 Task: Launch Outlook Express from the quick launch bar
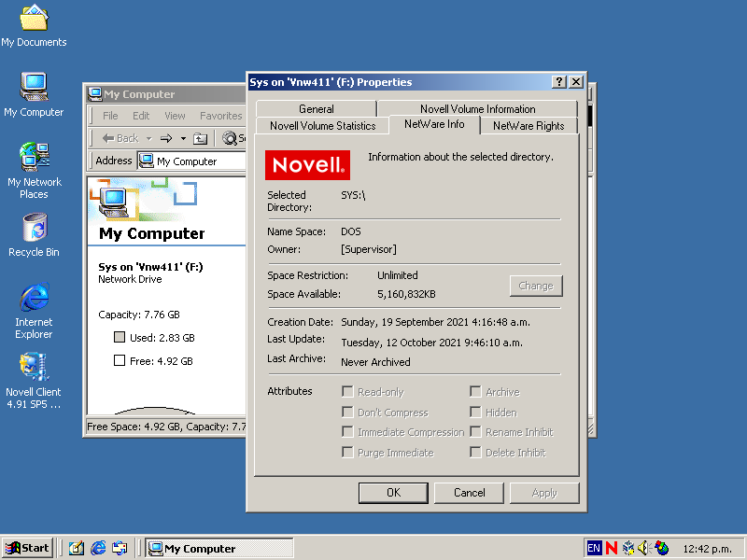click(x=120, y=548)
